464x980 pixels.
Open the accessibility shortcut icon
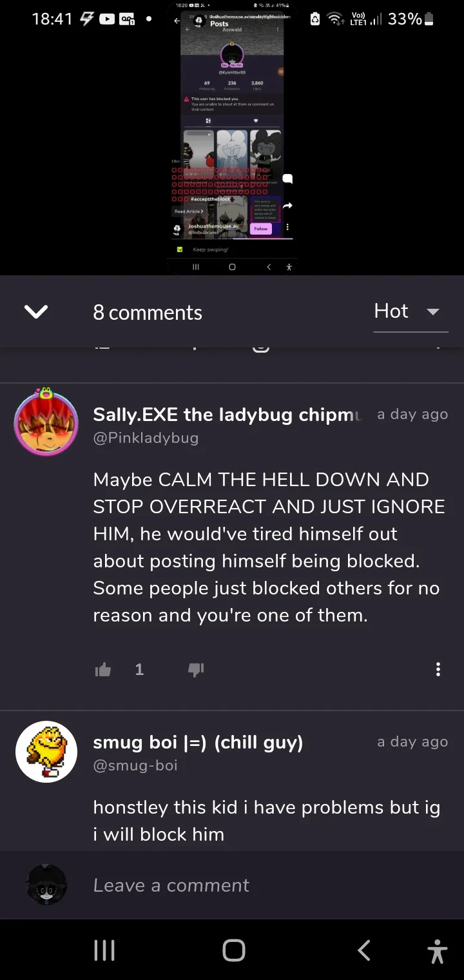tap(438, 950)
